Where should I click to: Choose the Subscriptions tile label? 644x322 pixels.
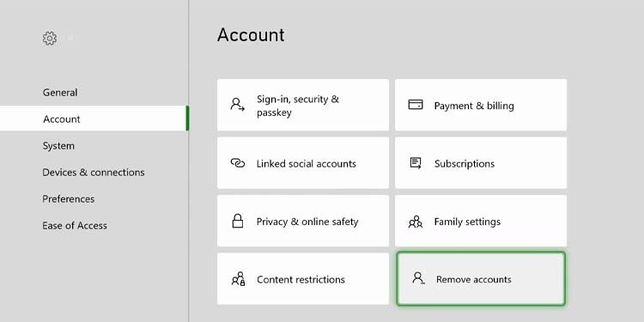[x=464, y=163]
